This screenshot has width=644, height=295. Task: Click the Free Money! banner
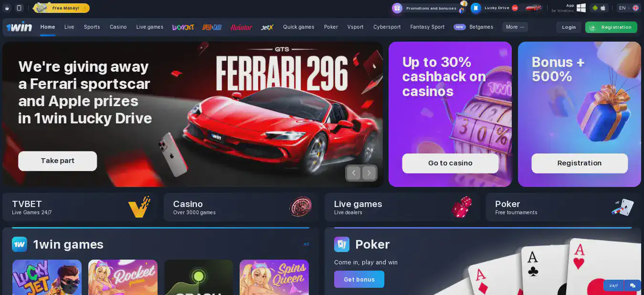61,8
